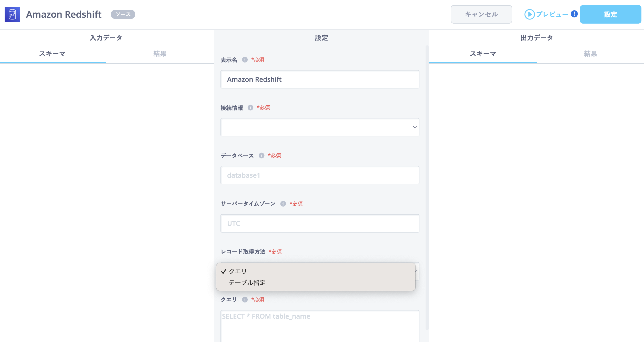Choose the テーブル指定 option

[316, 283]
